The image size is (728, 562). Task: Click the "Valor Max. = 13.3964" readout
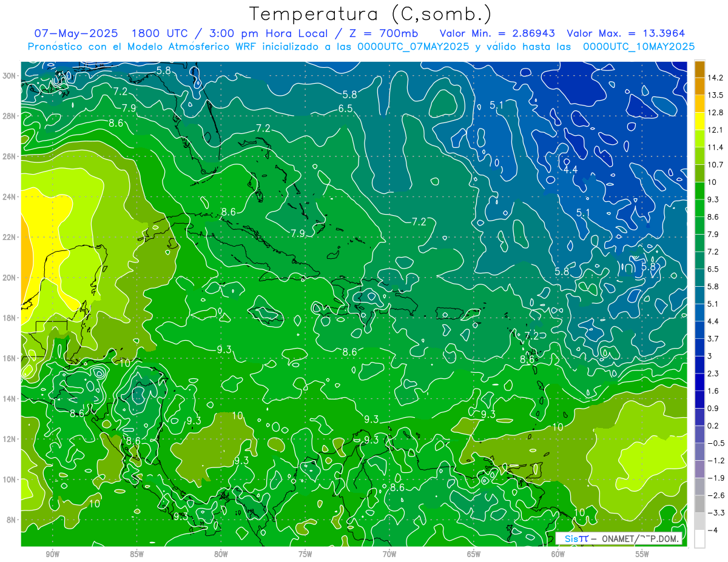625,33
